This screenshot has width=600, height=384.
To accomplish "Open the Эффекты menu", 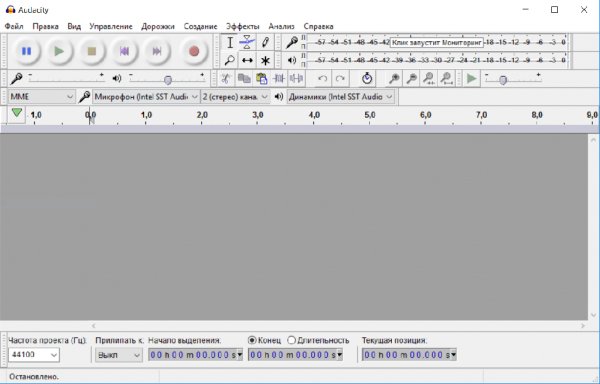I will [x=243, y=26].
